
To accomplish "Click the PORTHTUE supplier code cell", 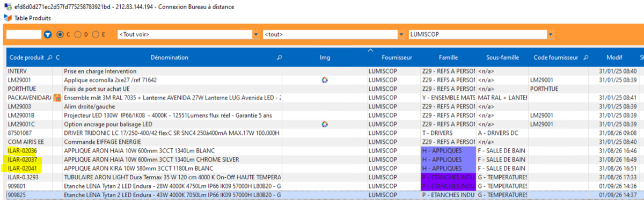I will click(x=544, y=89).
